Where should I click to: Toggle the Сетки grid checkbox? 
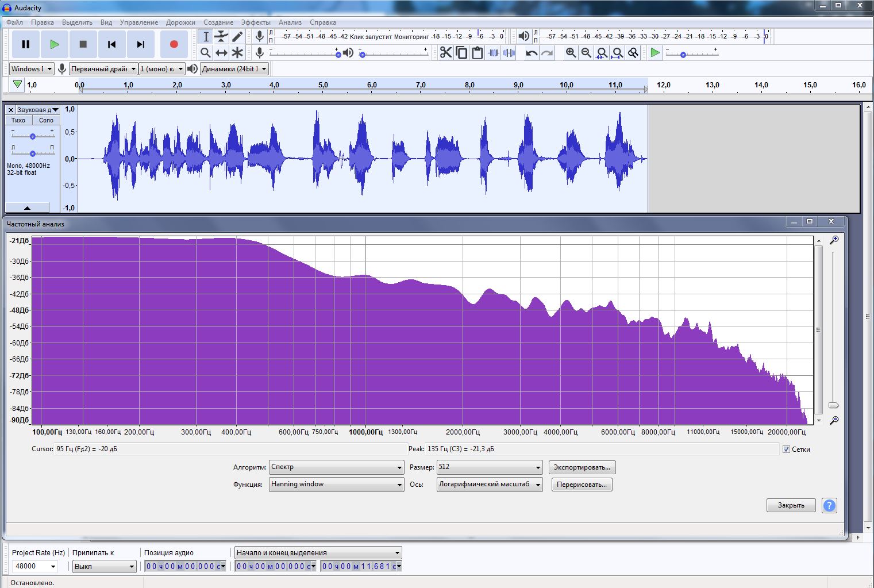(786, 449)
